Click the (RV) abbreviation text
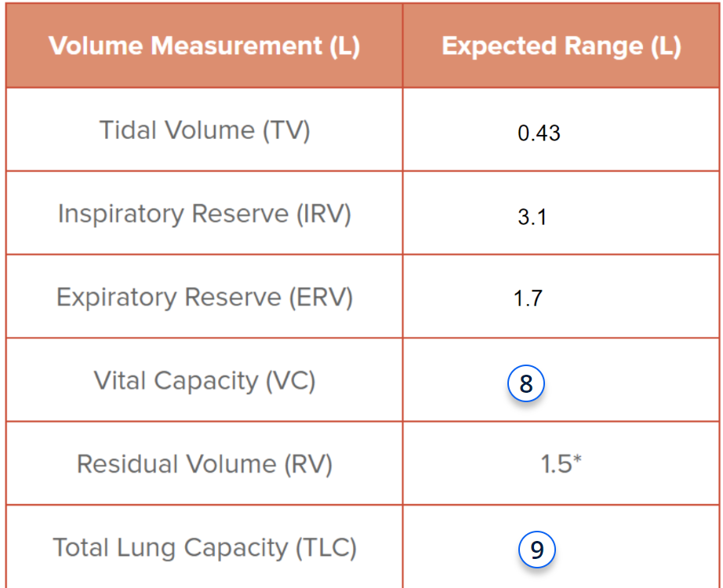Image resolution: width=723 pixels, height=588 pixels. click(x=307, y=464)
